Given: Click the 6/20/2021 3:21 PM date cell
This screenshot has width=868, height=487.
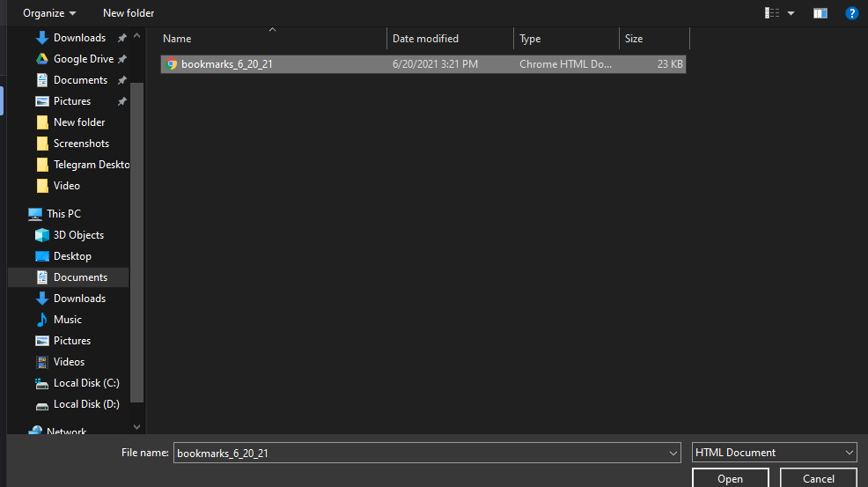Looking at the screenshot, I should (435, 64).
